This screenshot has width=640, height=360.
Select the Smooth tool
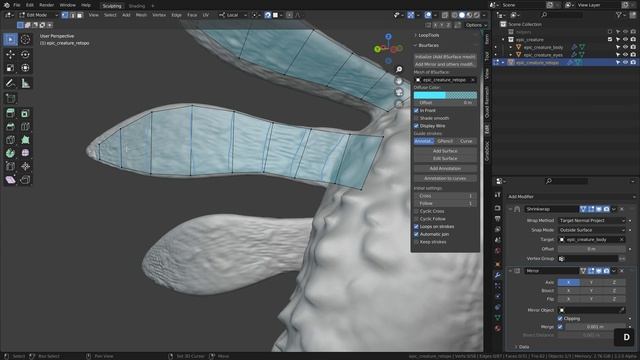click(x=25, y=153)
